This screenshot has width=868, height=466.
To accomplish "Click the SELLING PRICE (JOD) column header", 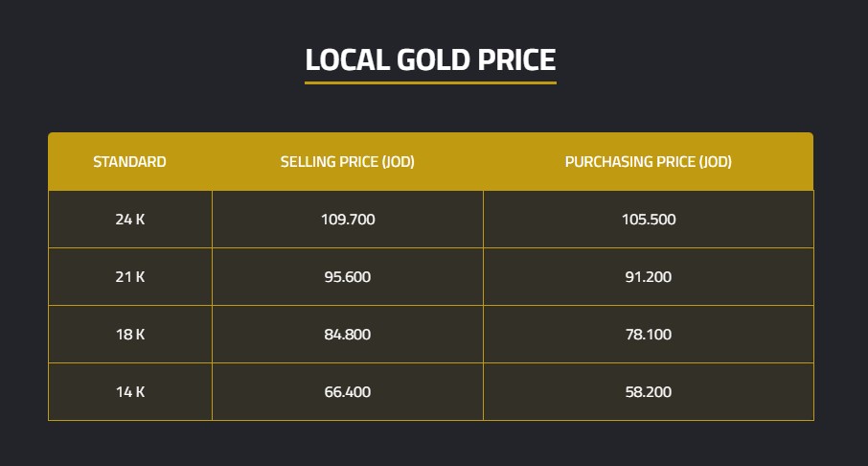I will 347,162.
